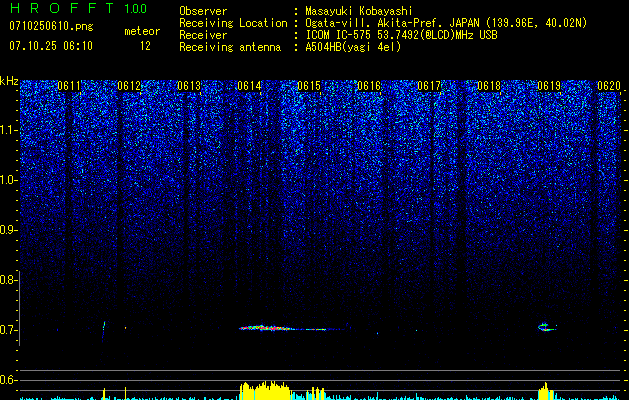Click the 'Receiving antenna' label
Screen dimensions: 629x400
[230, 47]
